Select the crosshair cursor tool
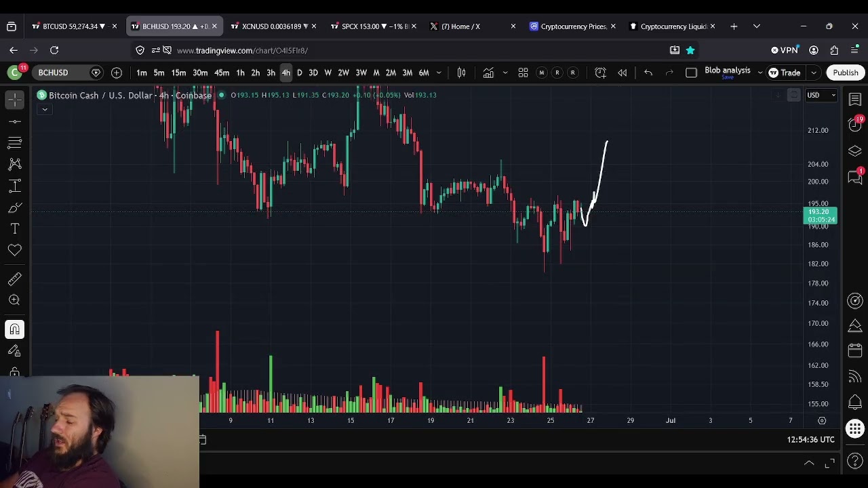The height and width of the screenshot is (488, 868). pos(15,100)
